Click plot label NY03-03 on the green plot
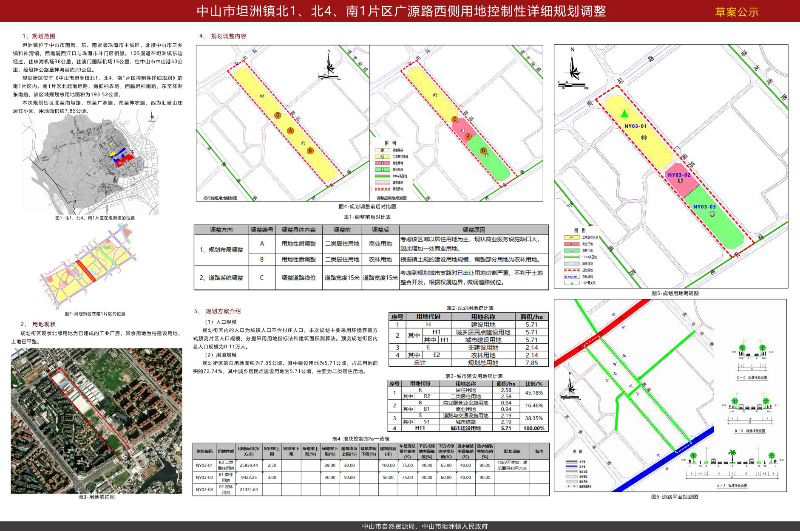Viewport: 800px width, 531px height. [x=705, y=207]
